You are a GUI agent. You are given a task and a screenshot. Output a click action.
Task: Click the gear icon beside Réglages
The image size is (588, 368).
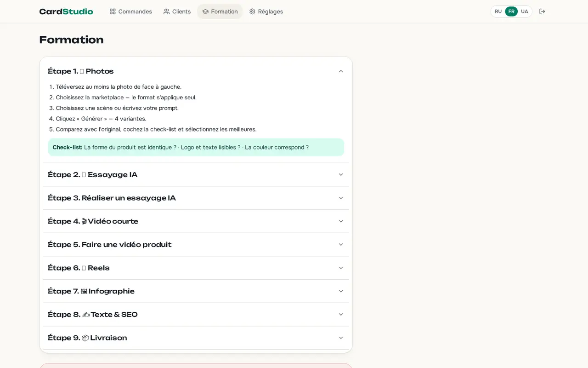252,11
